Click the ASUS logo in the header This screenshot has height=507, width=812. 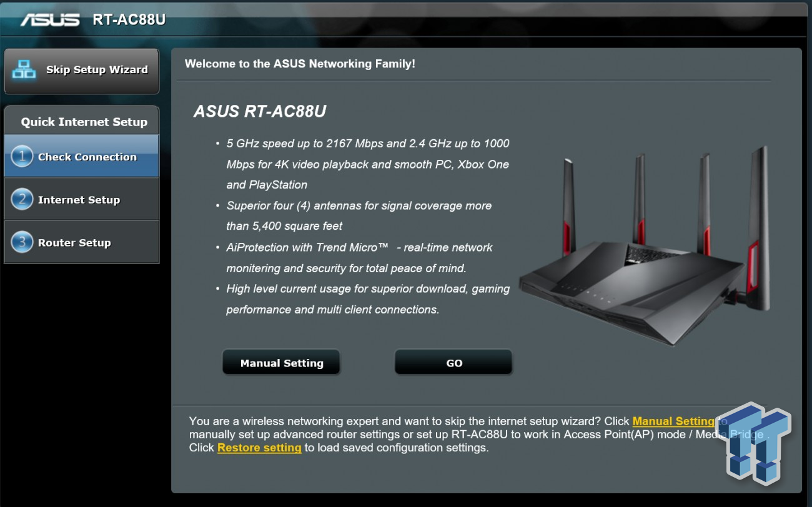coord(50,19)
